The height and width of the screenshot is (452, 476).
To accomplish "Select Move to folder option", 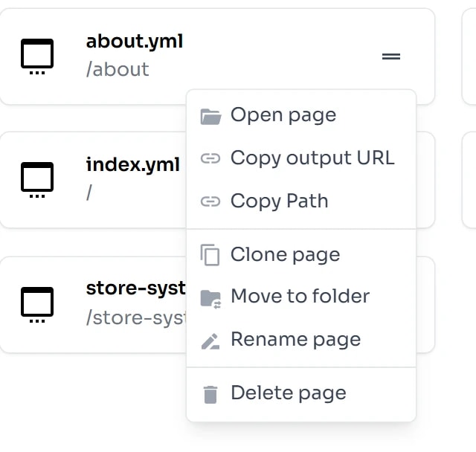I will pyautogui.click(x=301, y=297).
